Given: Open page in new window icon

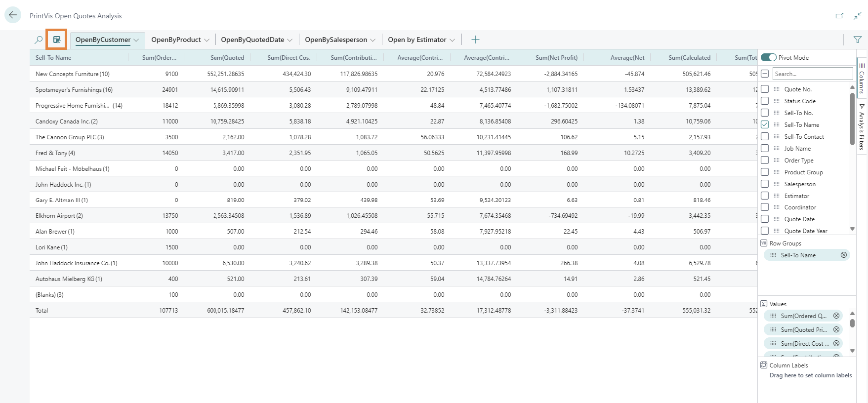Looking at the screenshot, I should pyautogui.click(x=839, y=16).
